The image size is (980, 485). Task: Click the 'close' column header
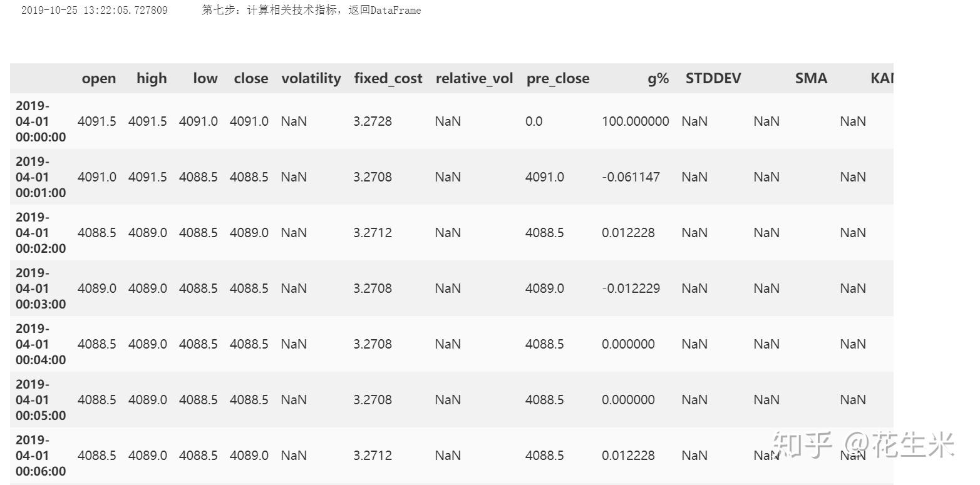pyautogui.click(x=250, y=78)
